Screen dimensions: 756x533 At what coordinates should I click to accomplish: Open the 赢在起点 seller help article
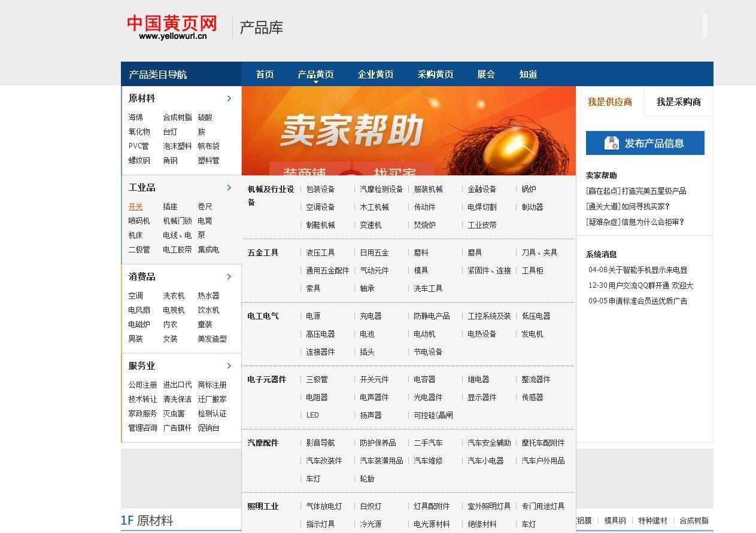click(636, 191)
